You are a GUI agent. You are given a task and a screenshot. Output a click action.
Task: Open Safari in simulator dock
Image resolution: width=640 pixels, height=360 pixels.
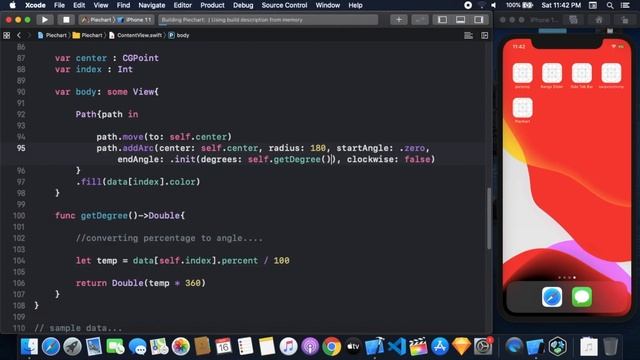tap(552, 297)
